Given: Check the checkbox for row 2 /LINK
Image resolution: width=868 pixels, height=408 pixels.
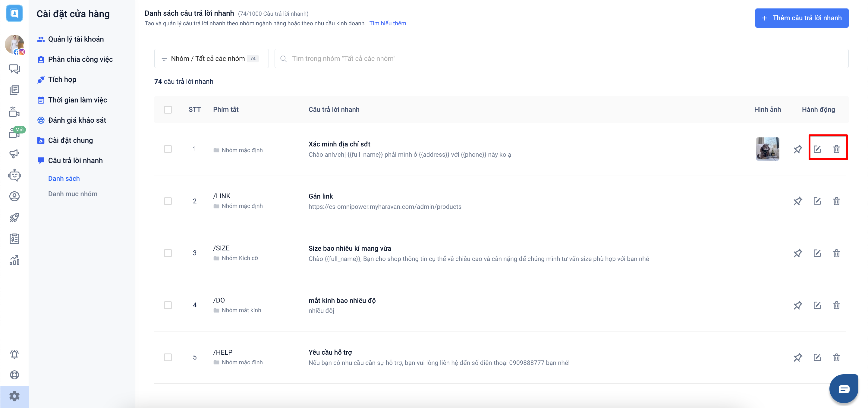Looking at the screenshot, I should tap(168, 201).
